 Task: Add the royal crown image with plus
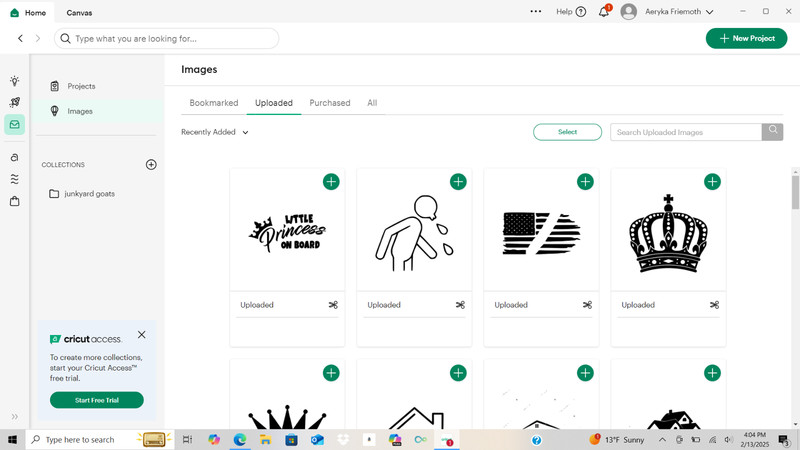pos(712,182)
